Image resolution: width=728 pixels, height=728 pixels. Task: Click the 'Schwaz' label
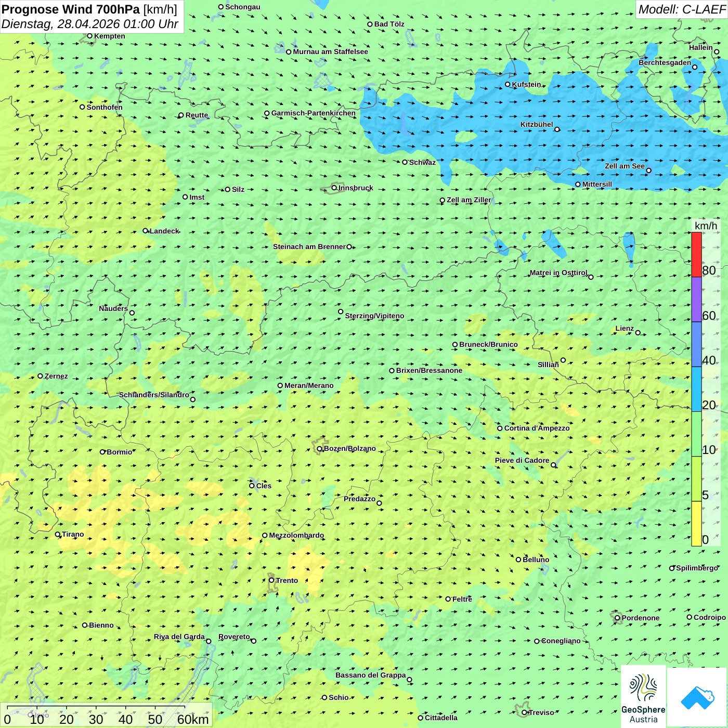point(422,162)
